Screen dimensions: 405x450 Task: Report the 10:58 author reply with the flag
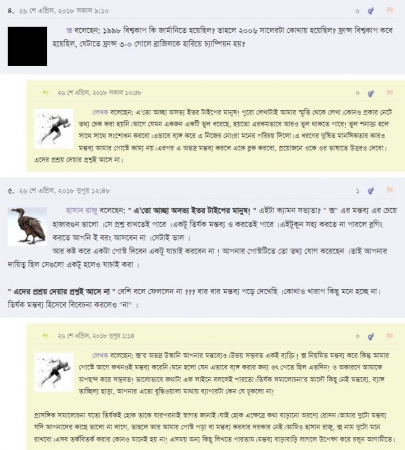tap(389, 93)
